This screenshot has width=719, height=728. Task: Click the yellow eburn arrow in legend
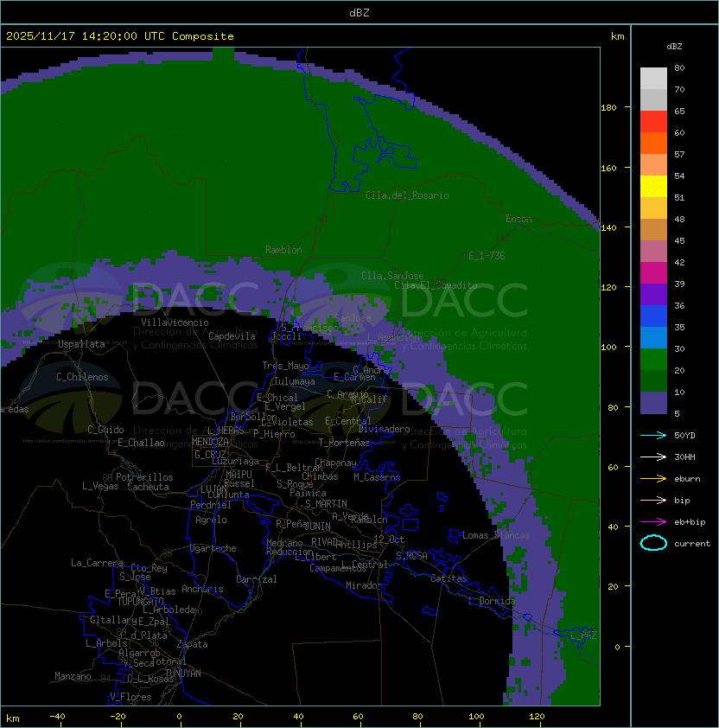pos(653,479)
